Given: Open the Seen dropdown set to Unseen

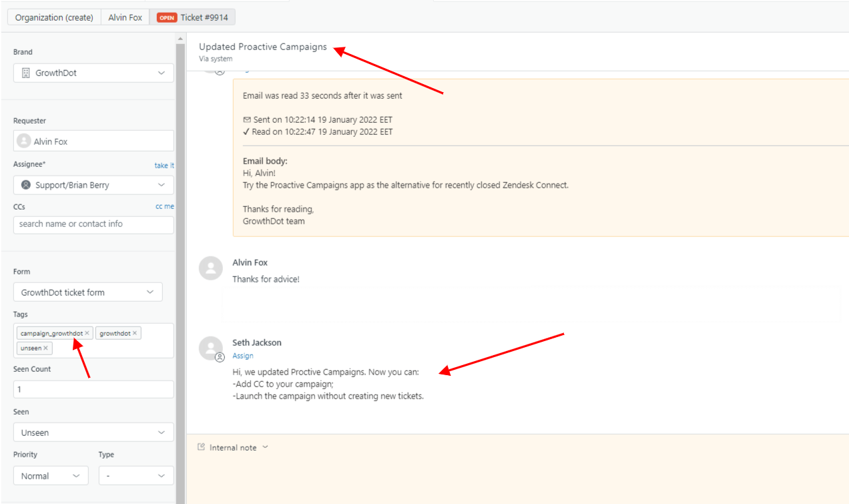Looking at the screenshot, I should coord(93,433).
